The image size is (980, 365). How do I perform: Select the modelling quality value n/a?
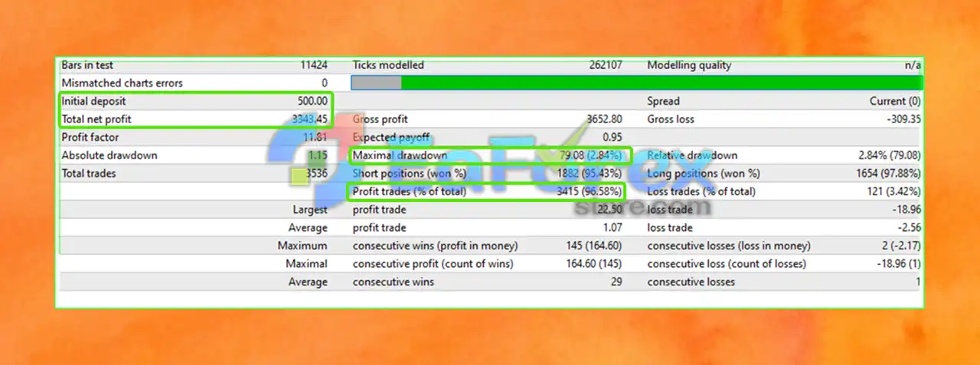tap(913, 65)
